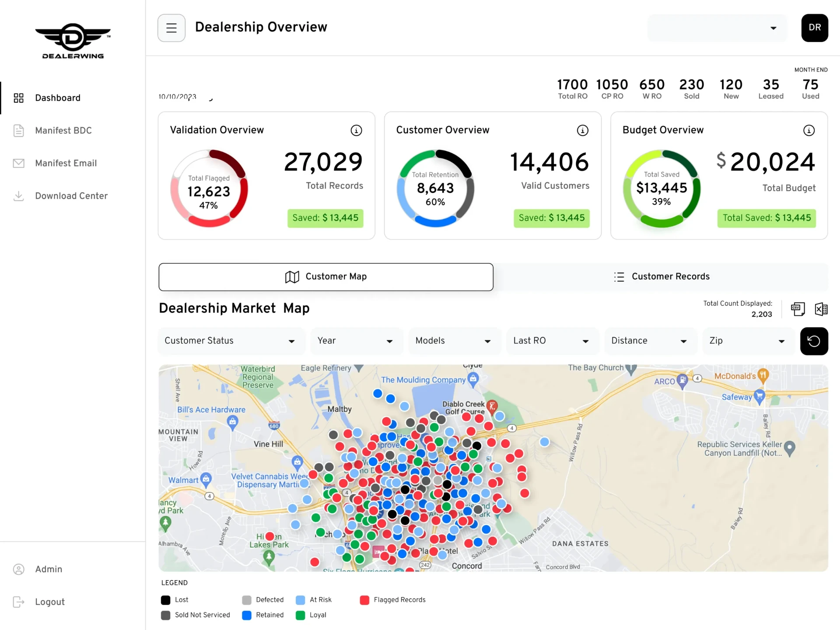Export the map data to Excel
The image size is (840, 630).
(x=821, y=309)
